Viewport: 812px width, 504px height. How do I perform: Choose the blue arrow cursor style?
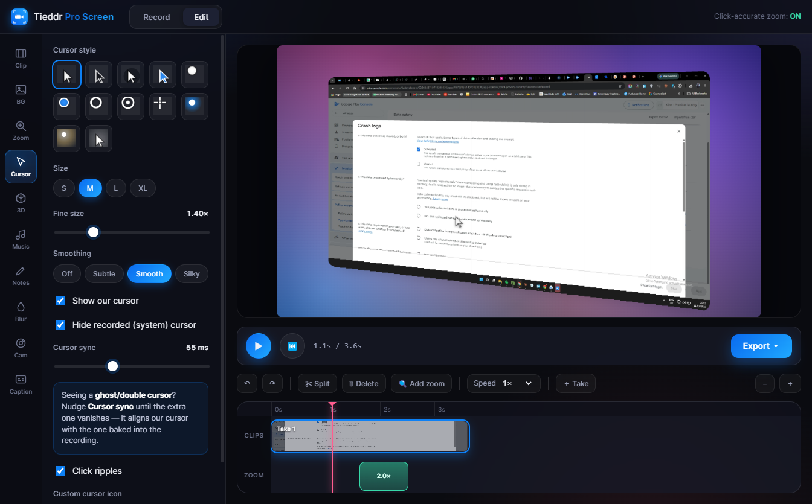coord(163,74)
